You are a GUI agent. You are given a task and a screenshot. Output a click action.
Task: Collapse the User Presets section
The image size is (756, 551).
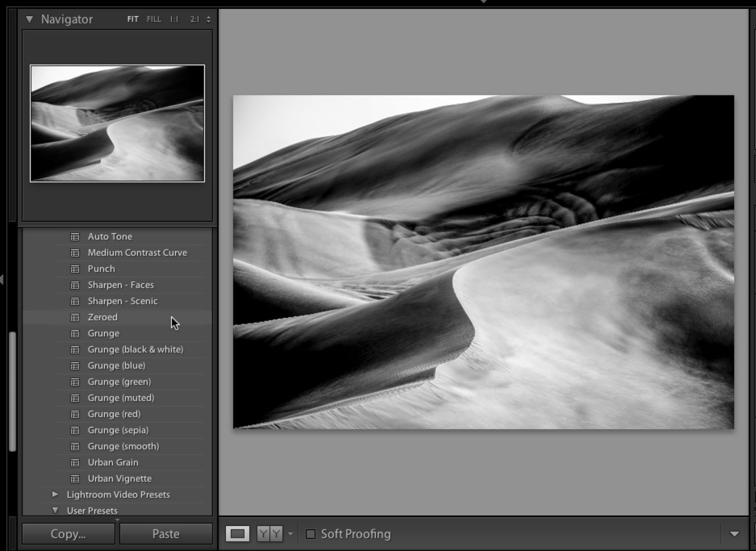[55, 511]
